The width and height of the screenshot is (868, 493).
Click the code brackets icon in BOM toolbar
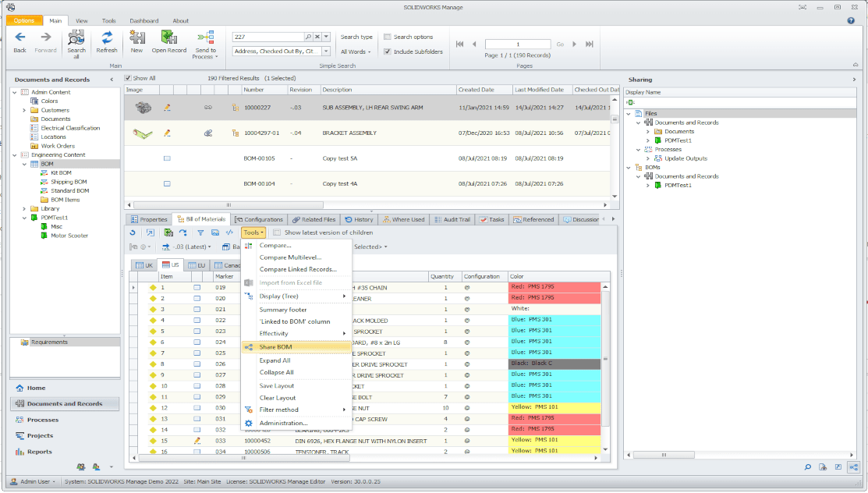tap(229, 232)
